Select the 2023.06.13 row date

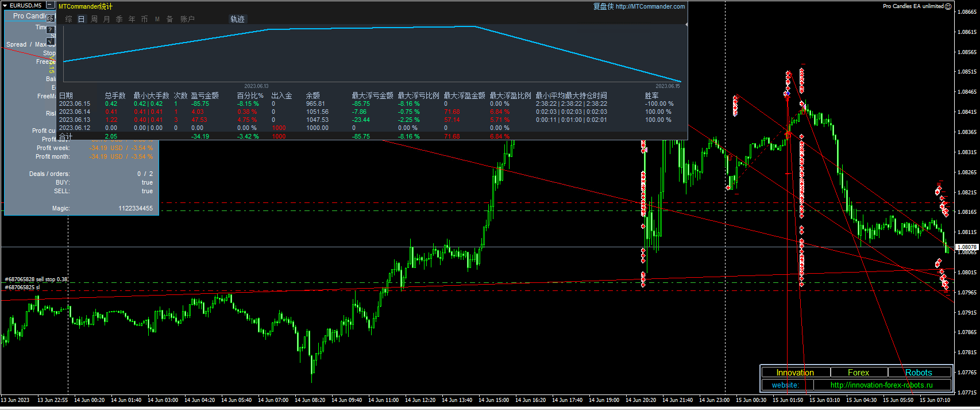[75, 120]
